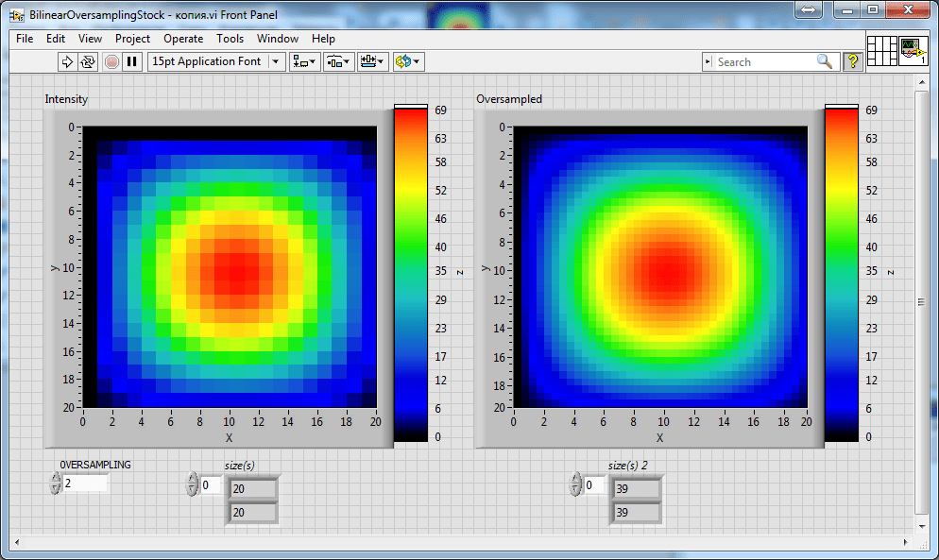The image size is (939, 560).
Task: Open the Resize Objects tool
Action: point(372,61)
